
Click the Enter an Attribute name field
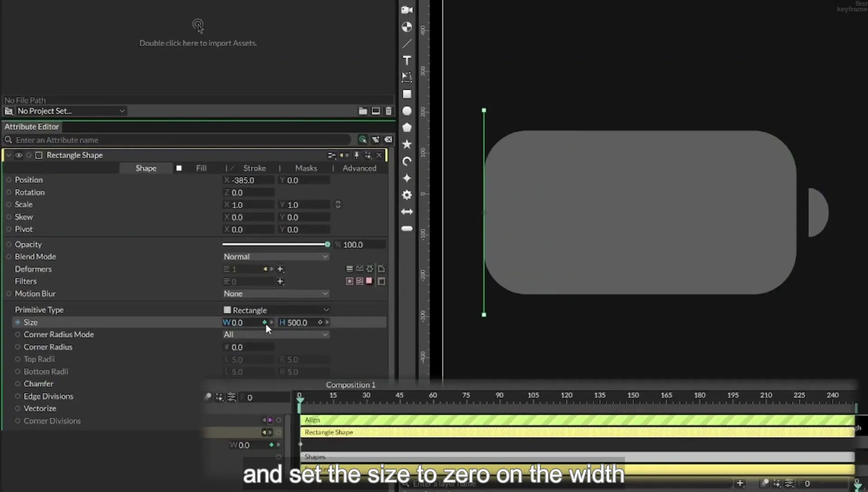[x=181, y=140]
